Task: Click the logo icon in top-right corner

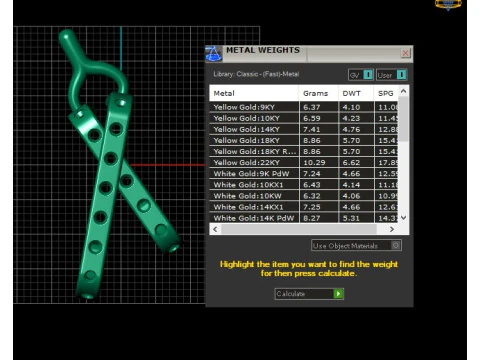Action: click(x=448, y=4)
